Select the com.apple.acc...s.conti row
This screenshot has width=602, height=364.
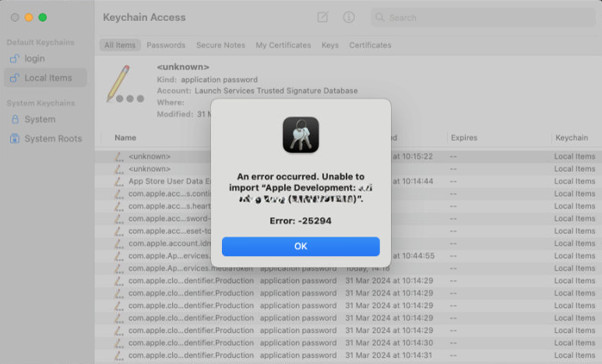[x=348, y=194]
